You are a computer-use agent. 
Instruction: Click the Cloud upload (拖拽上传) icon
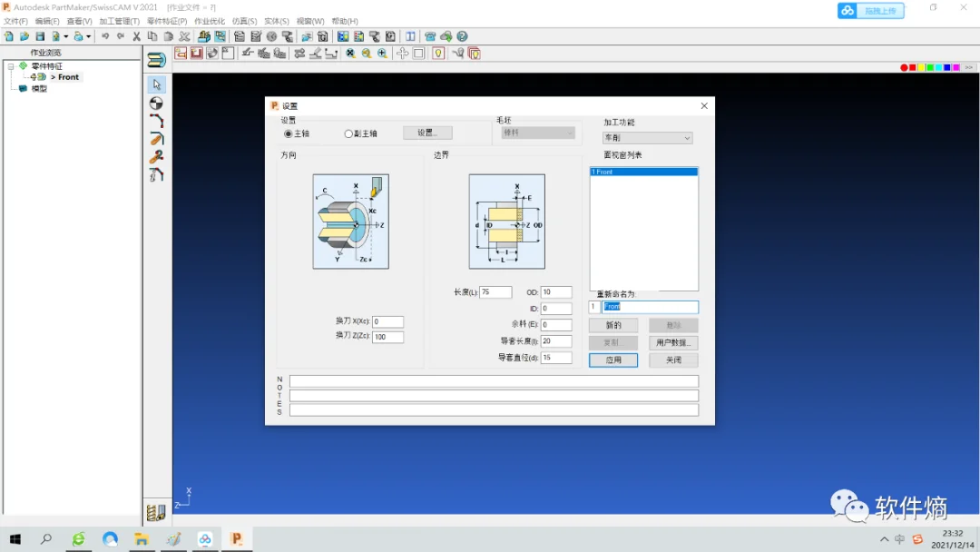tap(848, 10)
